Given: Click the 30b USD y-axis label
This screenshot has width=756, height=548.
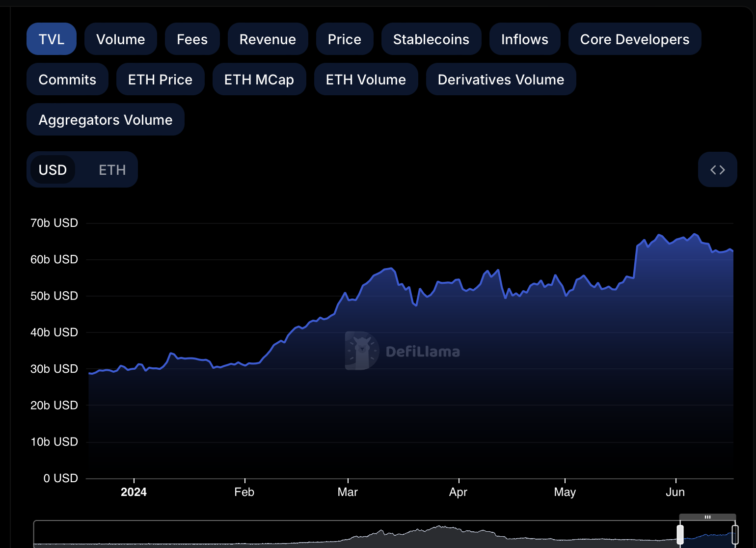Looking at the screenshot, I should click(54, 369).
